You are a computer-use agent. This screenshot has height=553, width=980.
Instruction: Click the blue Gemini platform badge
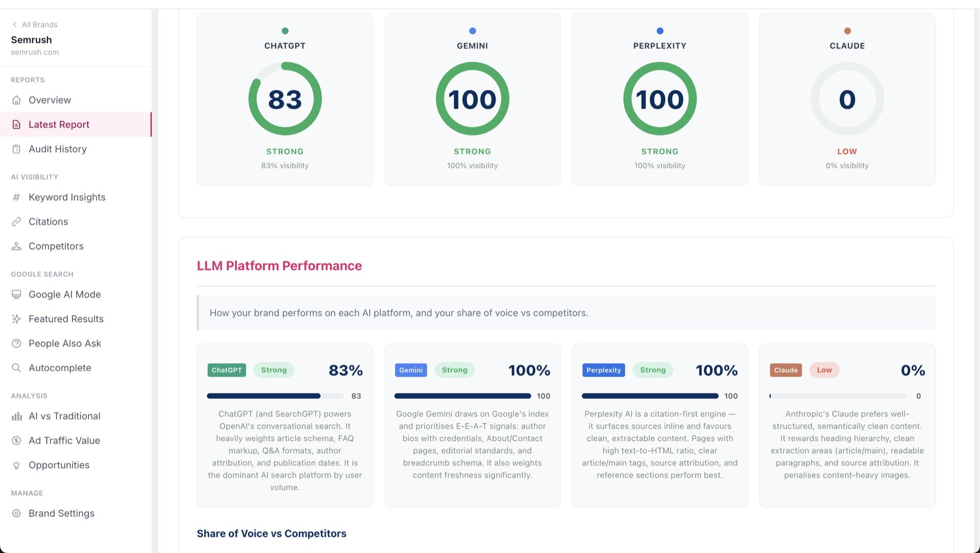tap(411, 370)
